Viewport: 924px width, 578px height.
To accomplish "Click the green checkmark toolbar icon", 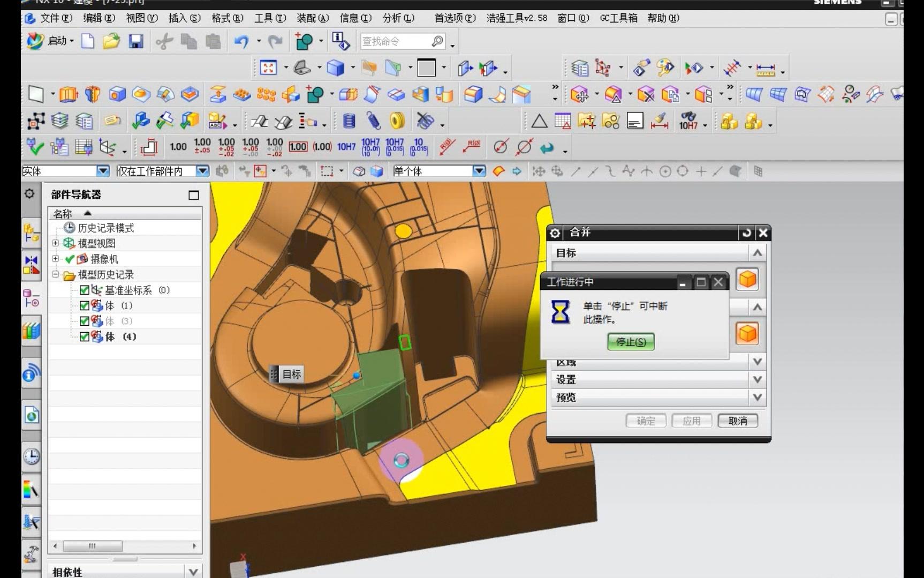I will (35, 147).
